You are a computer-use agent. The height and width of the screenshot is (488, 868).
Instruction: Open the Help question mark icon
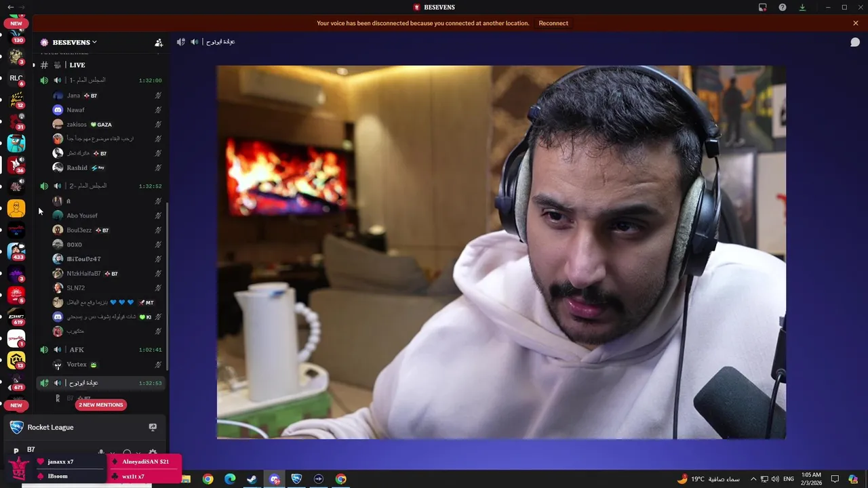click(783, 7)
